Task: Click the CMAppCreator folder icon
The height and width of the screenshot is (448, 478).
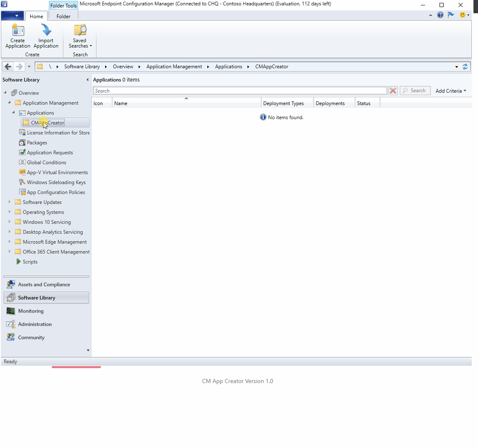Action: coord(26,122)
